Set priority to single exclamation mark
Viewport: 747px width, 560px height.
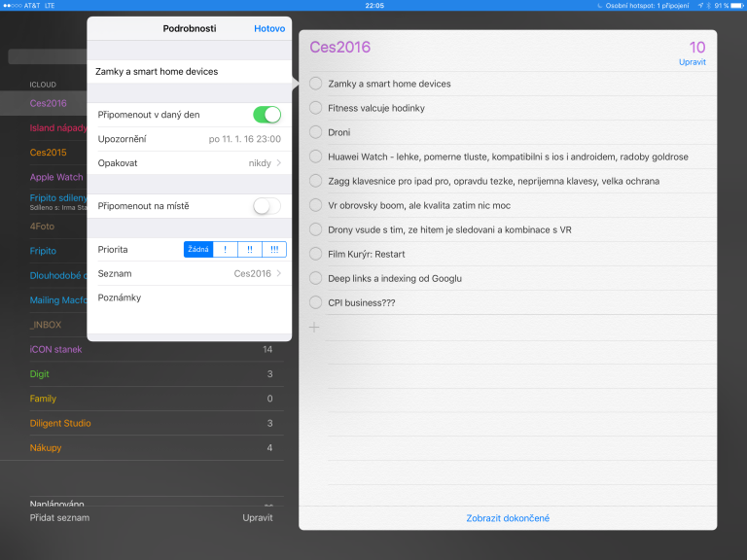[225, 250]
